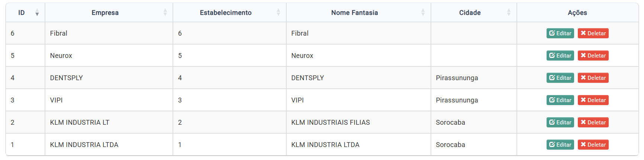The image size is (644, 160).
Task: Click Editar button for Fibral row
Action: click(560, 33)
